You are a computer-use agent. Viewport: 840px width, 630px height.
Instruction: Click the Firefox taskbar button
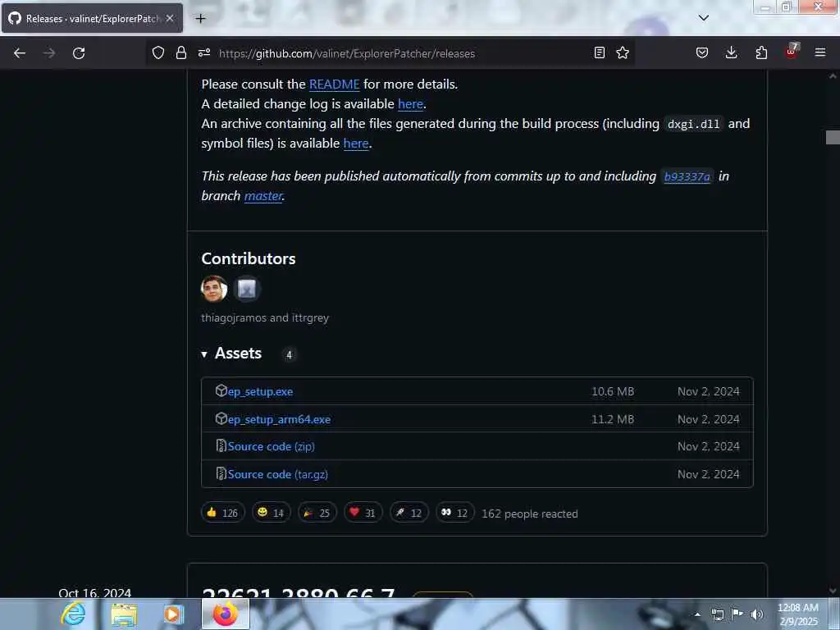tap(226, 614)
